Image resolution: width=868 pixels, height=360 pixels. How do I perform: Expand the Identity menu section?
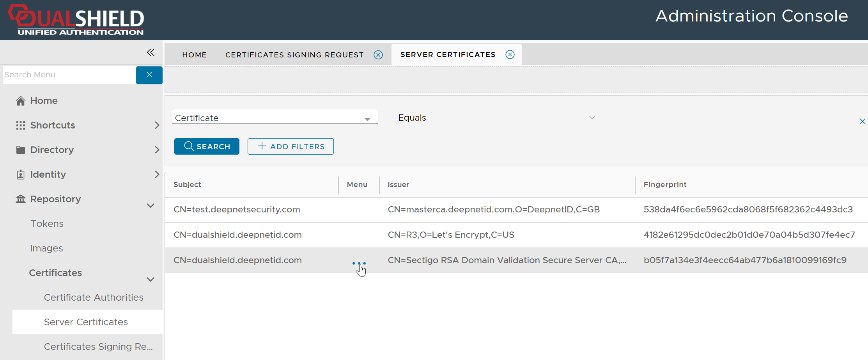157,175
